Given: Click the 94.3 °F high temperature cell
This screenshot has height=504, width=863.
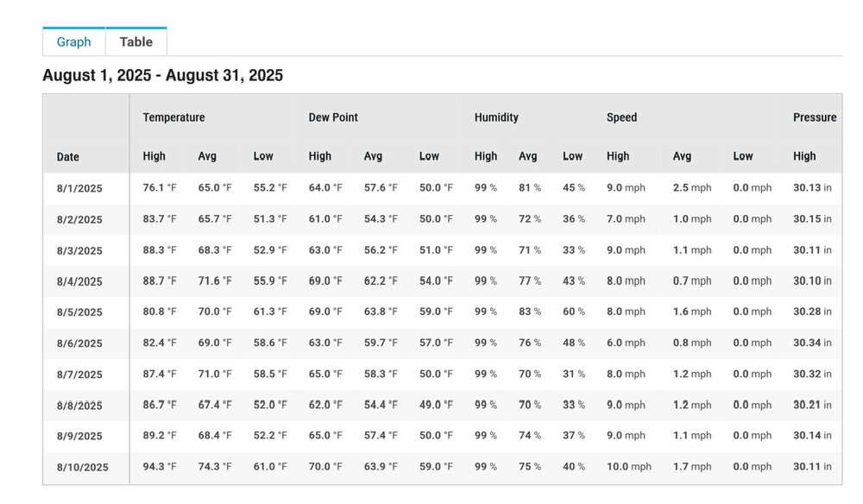Looking at the screenshot, I should click(160, 467).
